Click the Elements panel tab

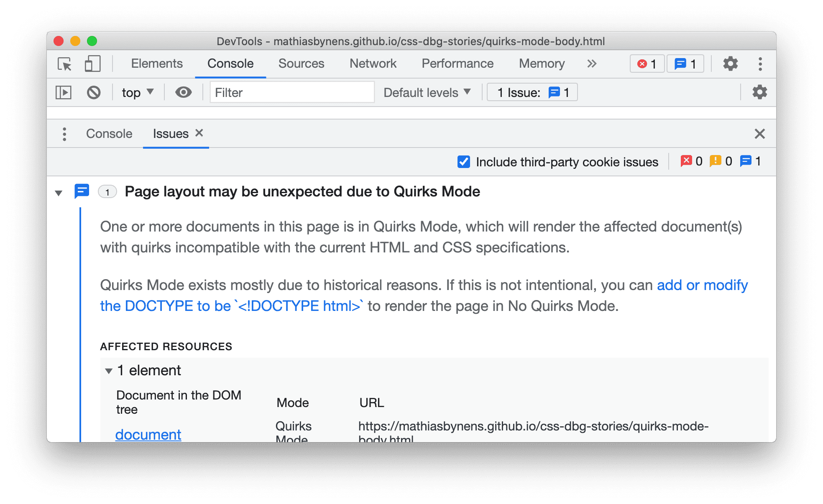pyautogui.click(x=155, y=64)
